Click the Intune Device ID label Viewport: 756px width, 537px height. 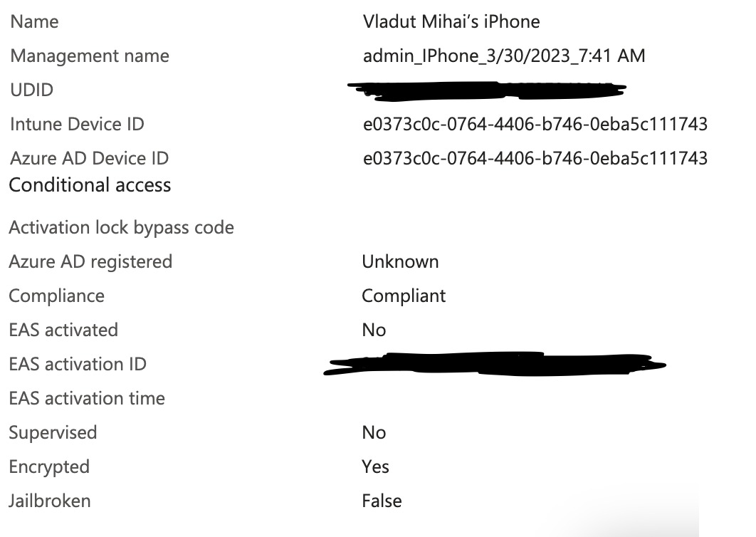(77, 125)
